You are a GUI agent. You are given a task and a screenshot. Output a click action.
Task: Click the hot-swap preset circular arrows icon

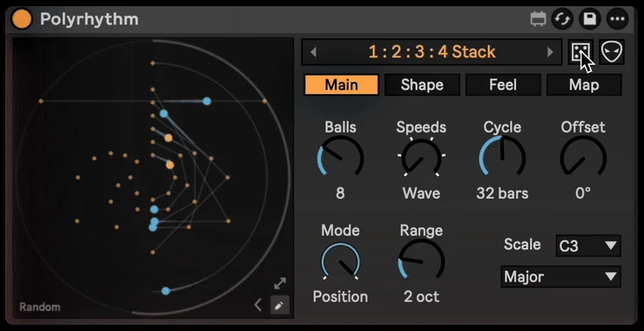562,19
